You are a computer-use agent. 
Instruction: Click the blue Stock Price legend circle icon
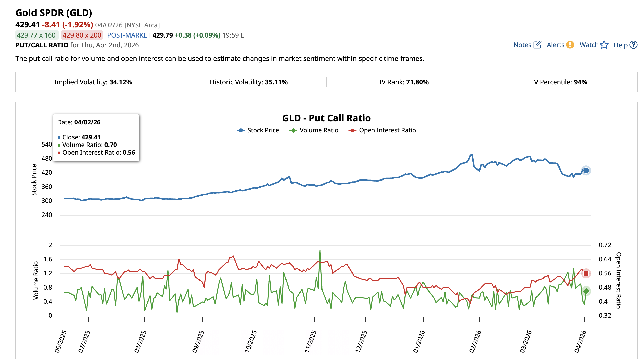(241, 130)
